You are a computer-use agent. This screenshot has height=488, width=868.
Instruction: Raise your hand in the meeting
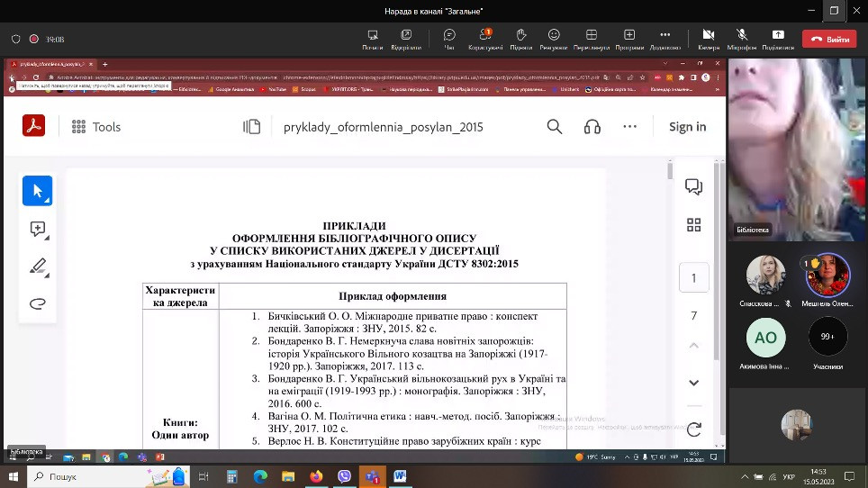tap(520, 38)
